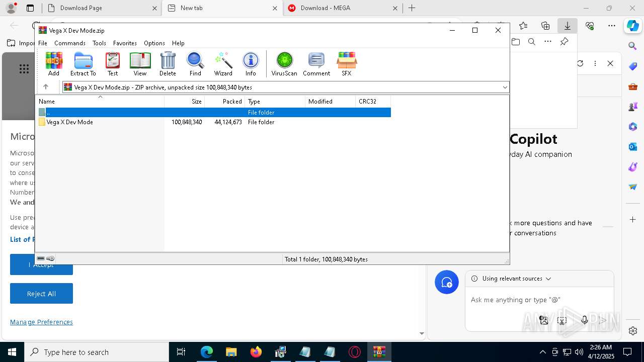This screenshot has width=644, height=362.
Task: Run the Test archive tool
Action: [x=113, y=64]
